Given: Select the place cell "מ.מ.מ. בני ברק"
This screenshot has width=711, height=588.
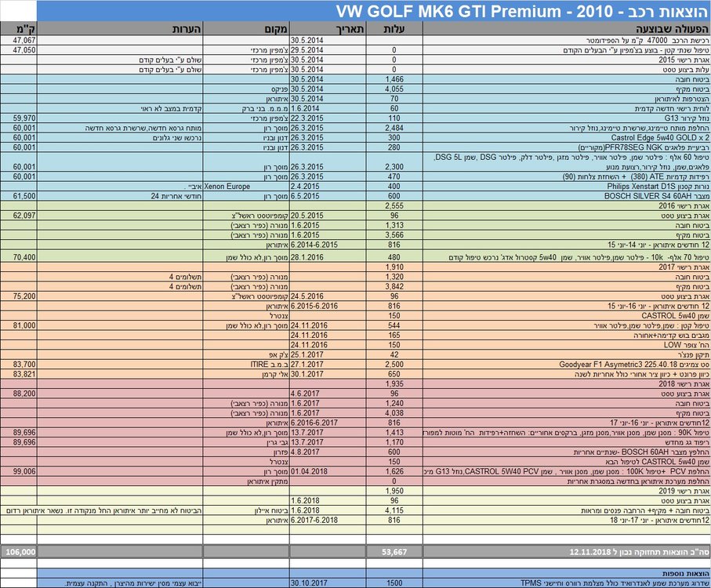Looking at the screenshot, I should click(246, 108).
